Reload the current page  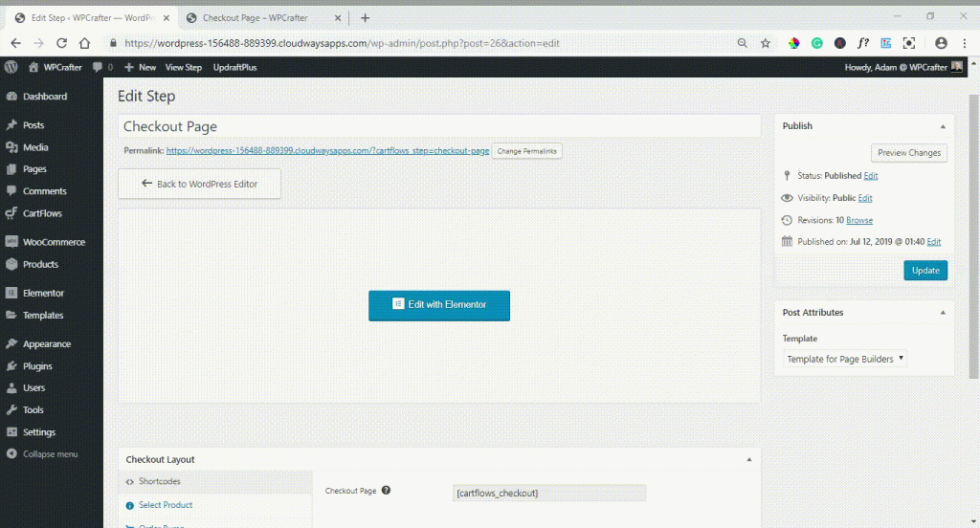(x=61, y=43)
